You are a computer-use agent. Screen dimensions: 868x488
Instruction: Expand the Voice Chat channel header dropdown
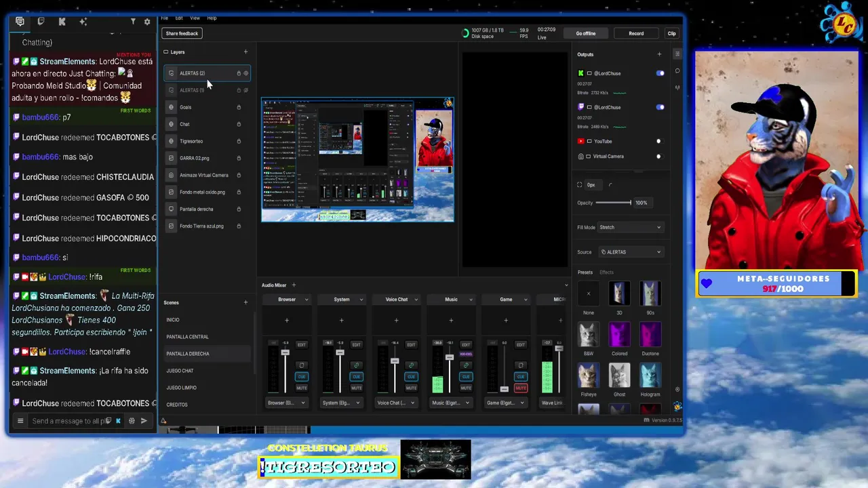point(416,300)
